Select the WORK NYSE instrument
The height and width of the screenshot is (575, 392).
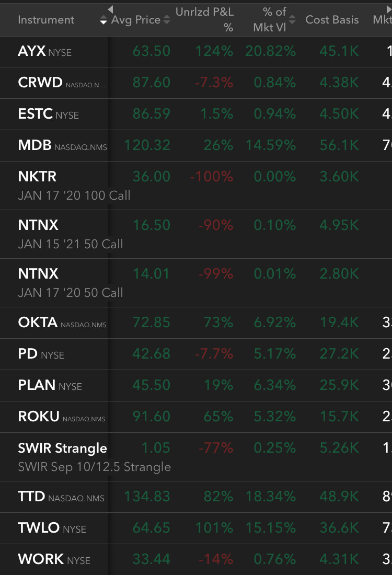54,560
